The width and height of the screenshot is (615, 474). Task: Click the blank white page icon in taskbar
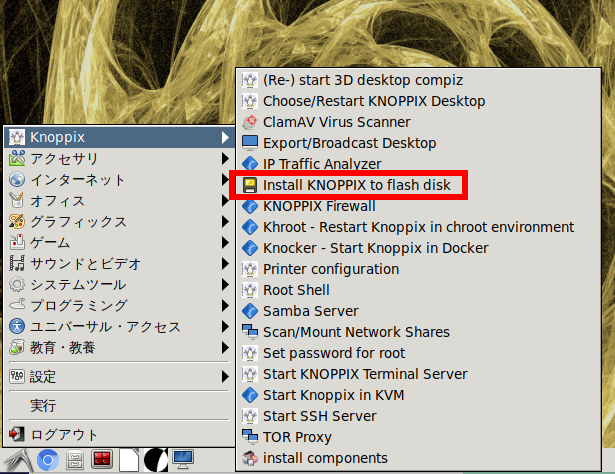point(128,460)
